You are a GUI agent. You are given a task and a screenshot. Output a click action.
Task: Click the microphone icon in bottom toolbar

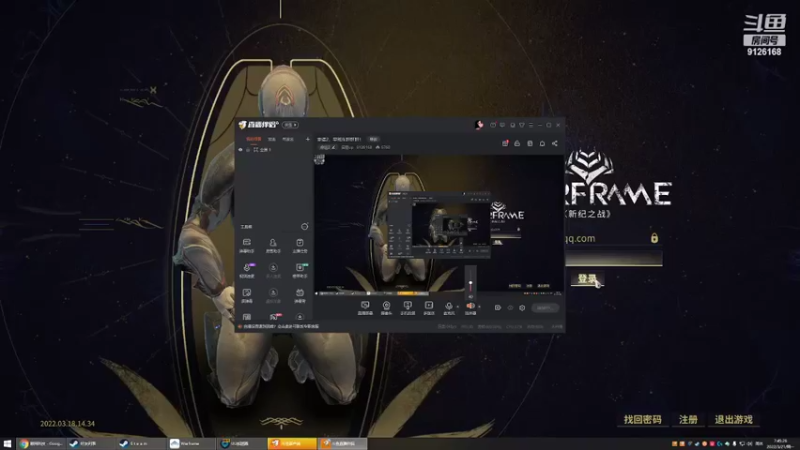pyautogui.click(x=449, y=308)
